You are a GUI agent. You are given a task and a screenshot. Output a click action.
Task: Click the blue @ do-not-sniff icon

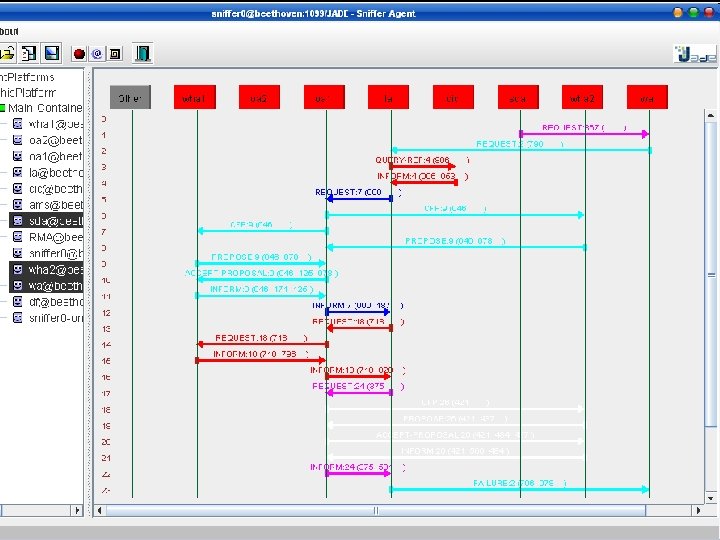[x=97, y=54]
